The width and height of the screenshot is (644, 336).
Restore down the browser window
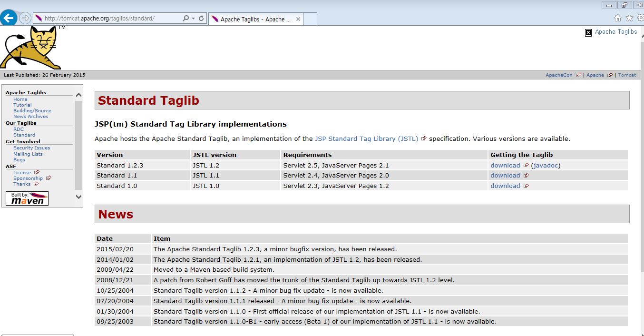(624, 5)
